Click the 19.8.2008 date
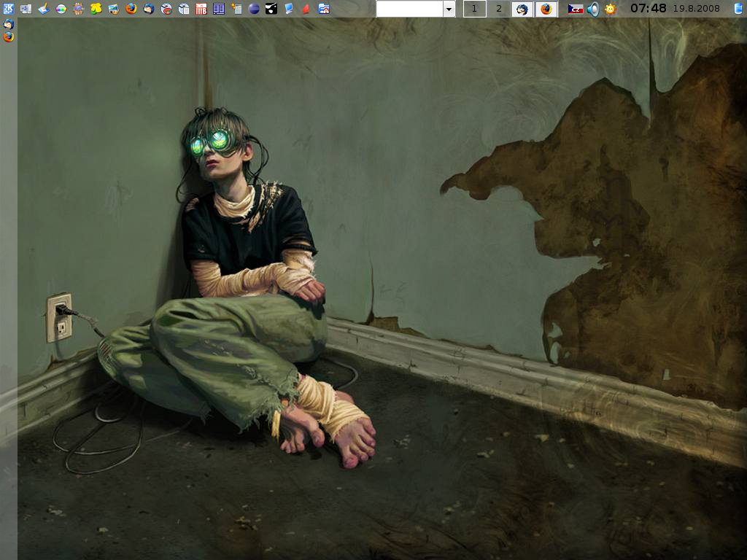Viewport: 747px width, 560px height. point(696,9)
